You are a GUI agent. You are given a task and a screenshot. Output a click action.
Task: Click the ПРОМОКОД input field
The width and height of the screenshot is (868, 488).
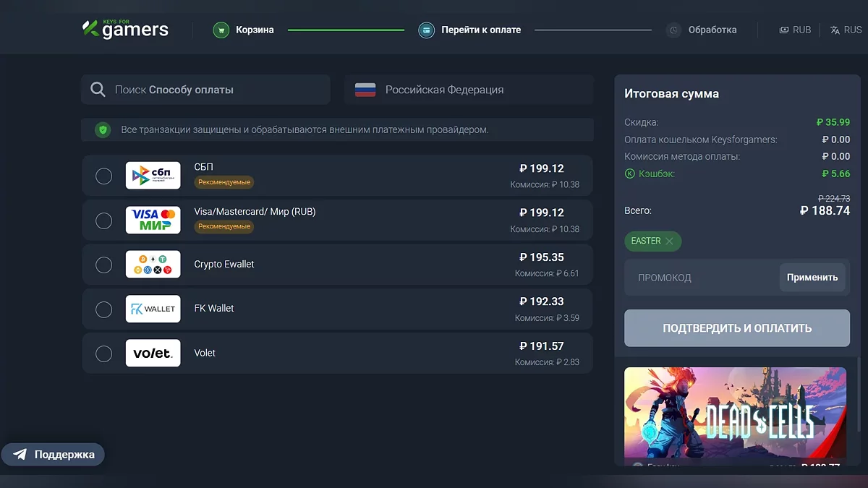pos(694,277)
